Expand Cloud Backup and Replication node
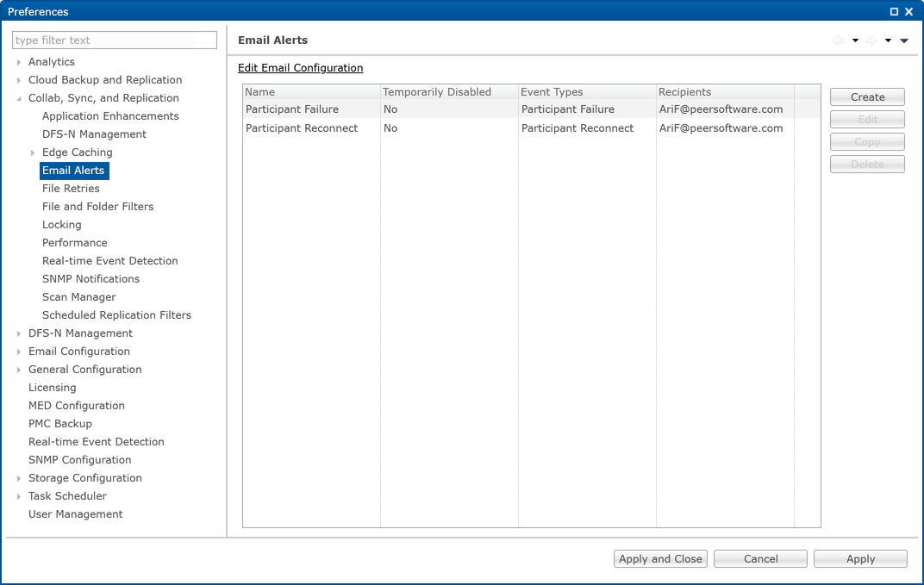Screen dimensions: 924x585 point(19,80)
